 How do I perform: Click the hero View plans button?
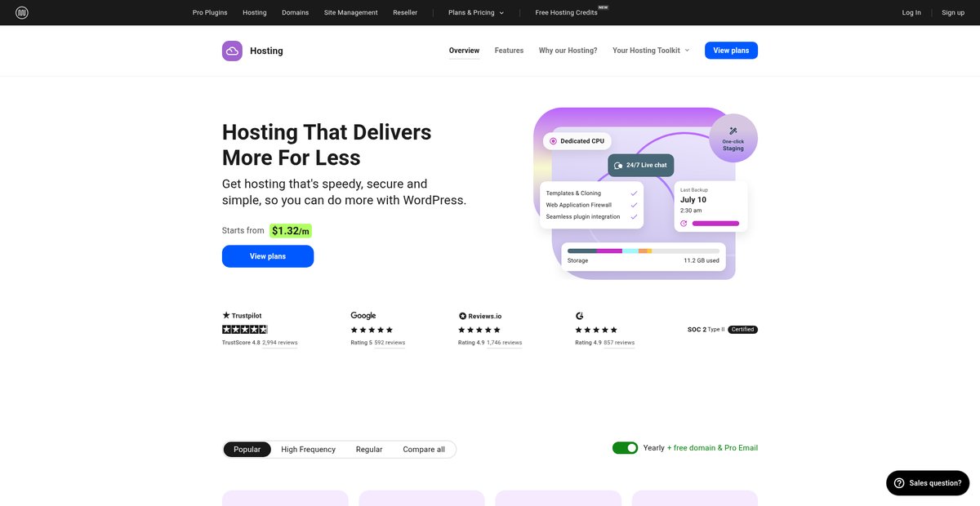[268, 256]
